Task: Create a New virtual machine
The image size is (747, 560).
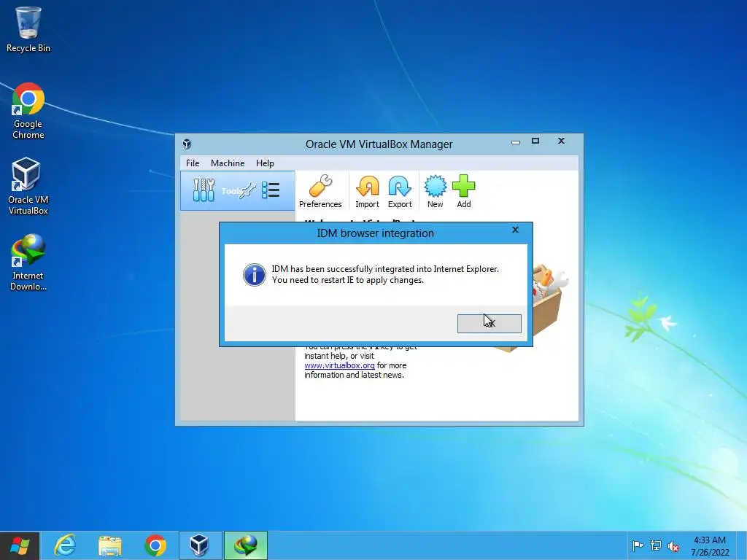Action: pyautogui.click(x=435, y=192)
